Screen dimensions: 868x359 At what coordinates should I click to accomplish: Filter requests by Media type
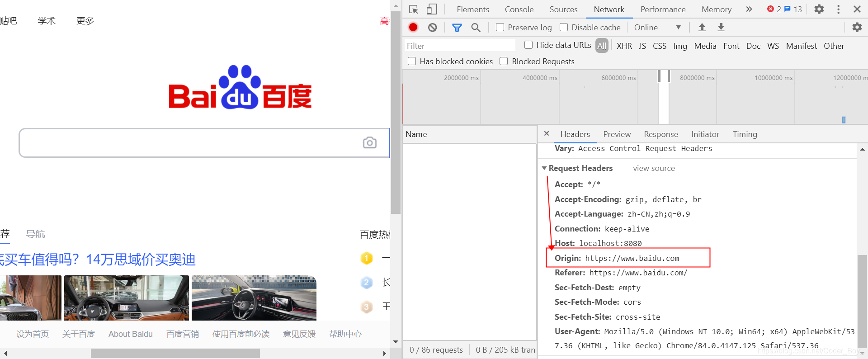point(705,46)
